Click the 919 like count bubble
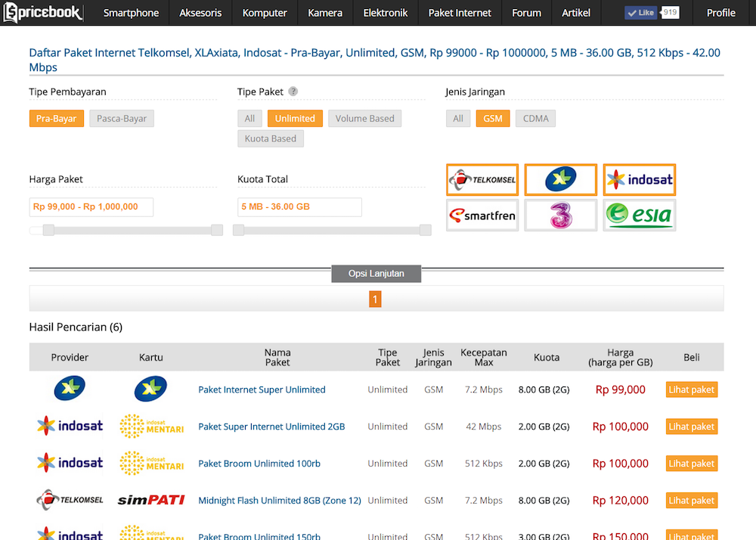 click(x=670, y=13)
